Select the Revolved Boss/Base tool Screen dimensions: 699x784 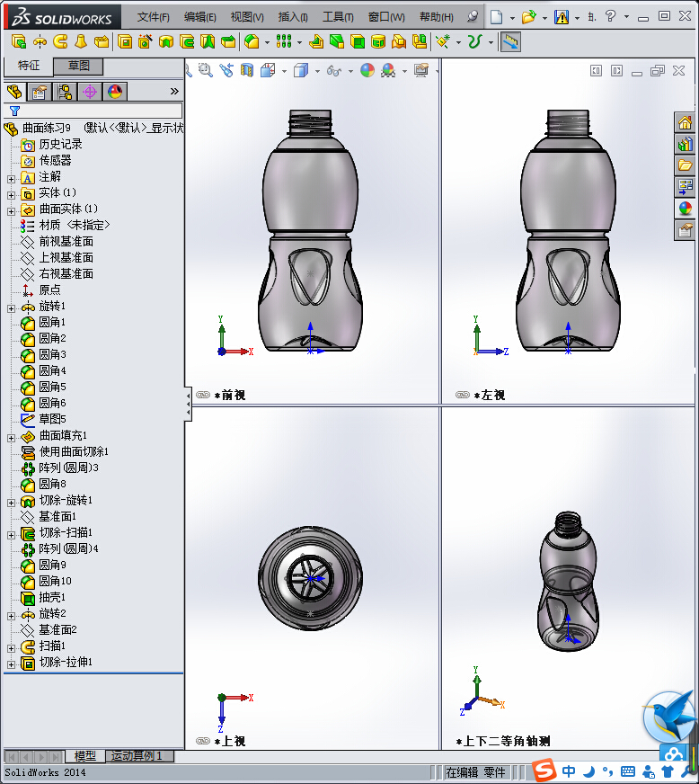[40, 41]
